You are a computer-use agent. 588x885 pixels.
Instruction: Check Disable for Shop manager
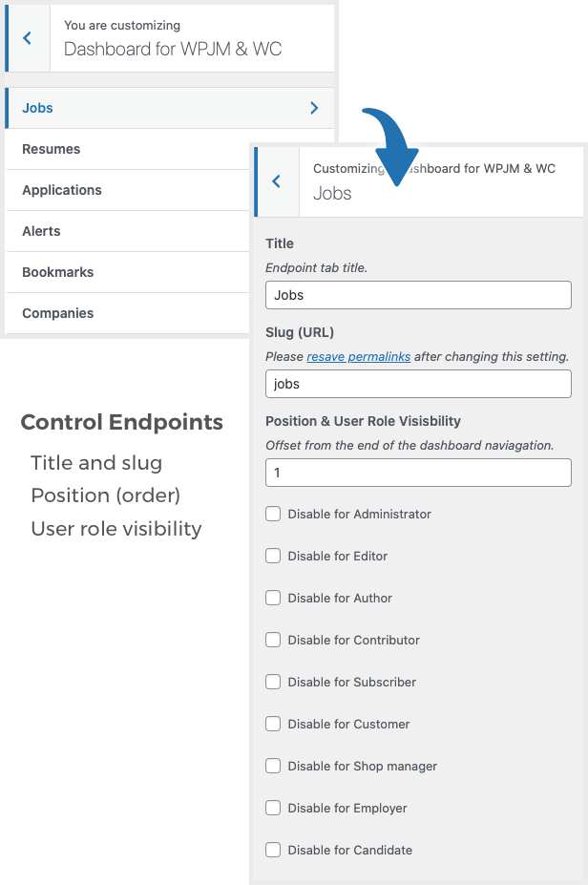coord(273,766)
